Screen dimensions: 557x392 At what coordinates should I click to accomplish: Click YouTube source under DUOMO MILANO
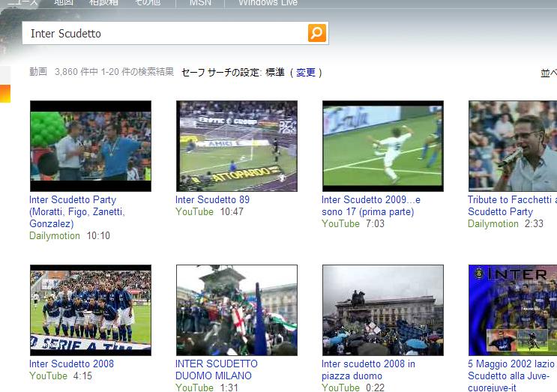pyautogui.click(x=194, y=388)
